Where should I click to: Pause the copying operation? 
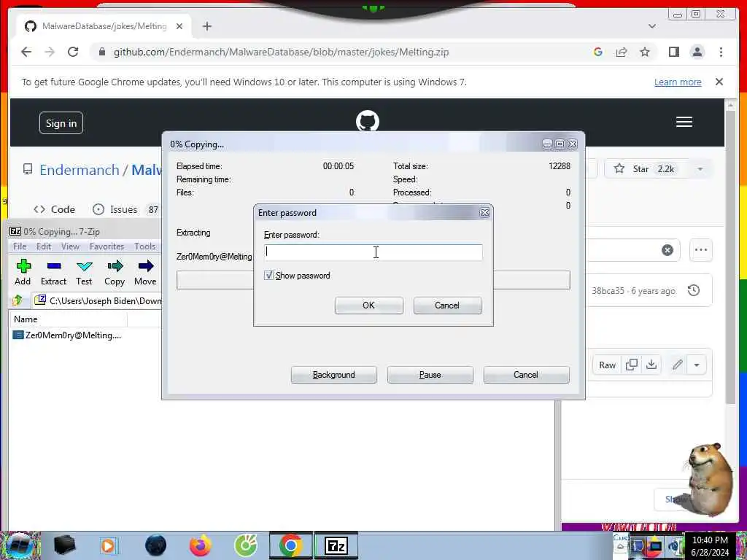click(430, 375)
